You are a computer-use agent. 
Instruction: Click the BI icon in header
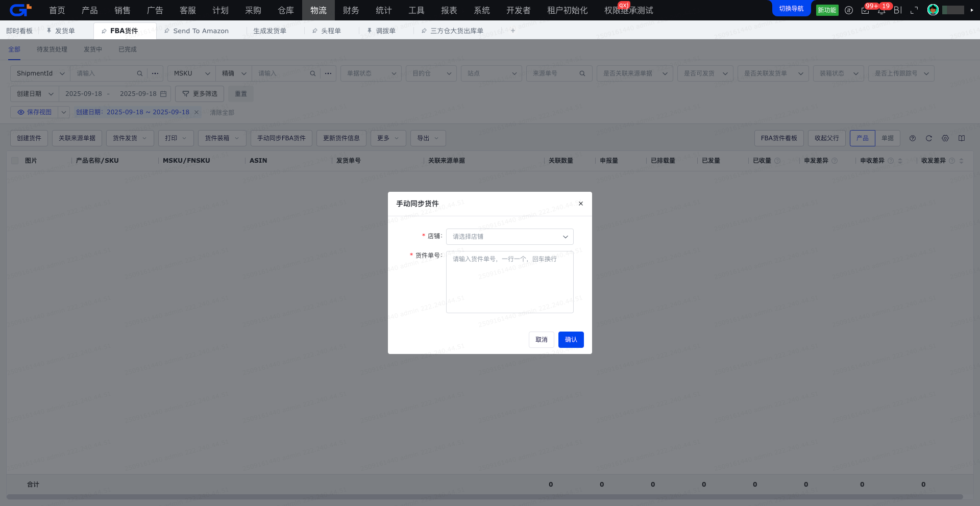(898, 10)
